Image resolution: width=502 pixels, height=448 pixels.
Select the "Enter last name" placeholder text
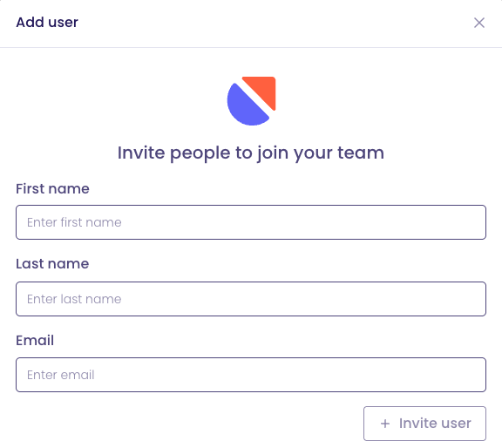(x=74, y=299)
